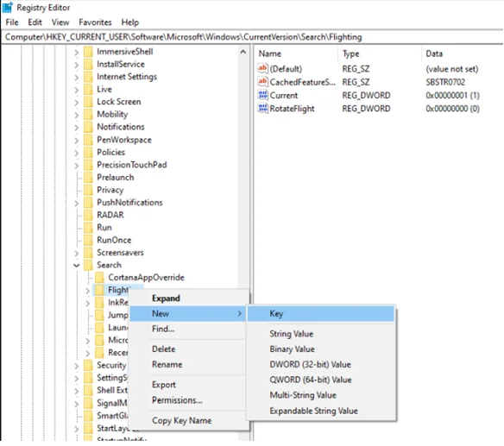Click the Registry Editor app icon

pyautogui.click(x=8, y=7)
